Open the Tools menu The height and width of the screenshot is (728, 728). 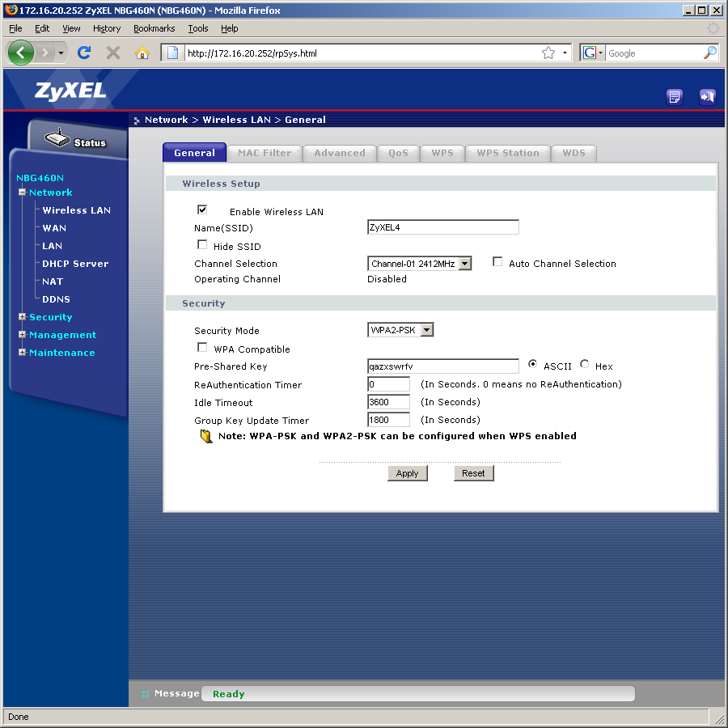pos(198,28)
